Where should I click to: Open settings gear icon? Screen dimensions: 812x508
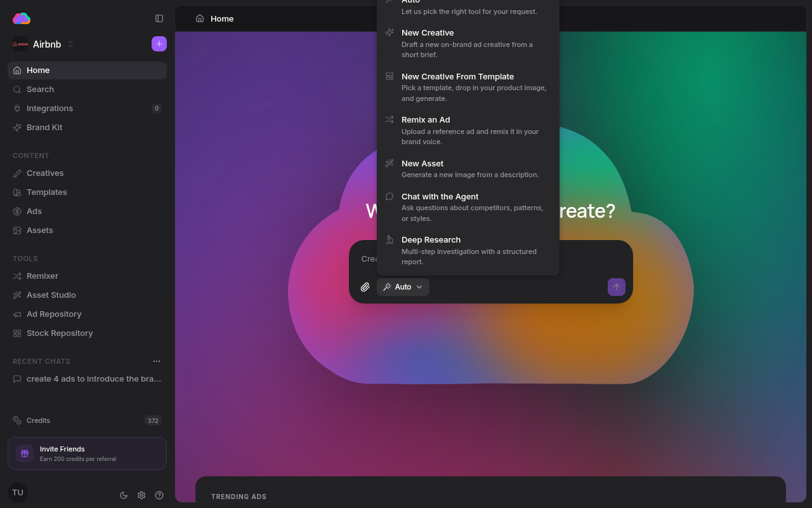pyautogui.click(x=141, y=495)
